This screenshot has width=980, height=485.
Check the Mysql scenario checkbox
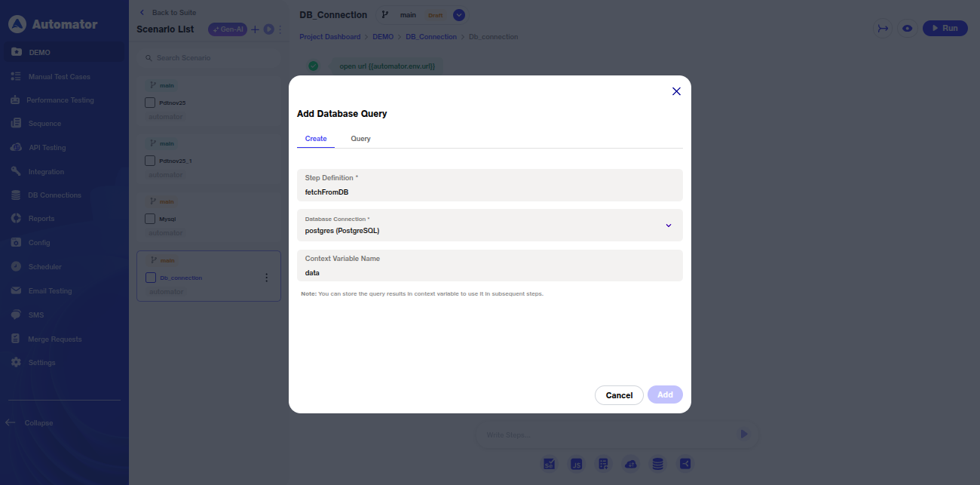[150, 219]
